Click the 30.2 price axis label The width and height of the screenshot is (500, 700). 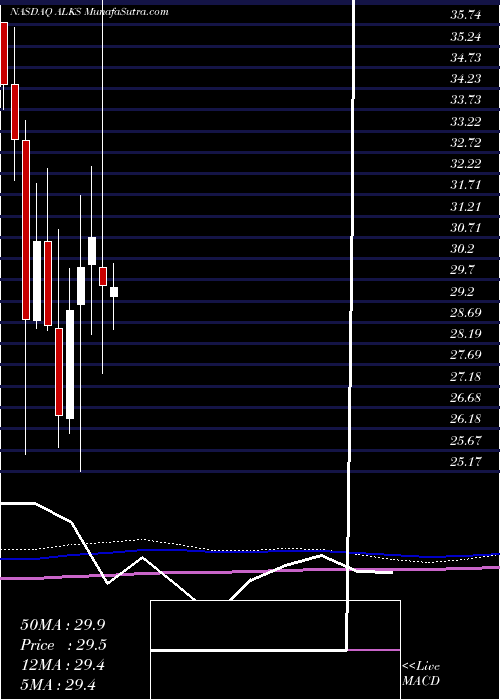coord(463,250)
